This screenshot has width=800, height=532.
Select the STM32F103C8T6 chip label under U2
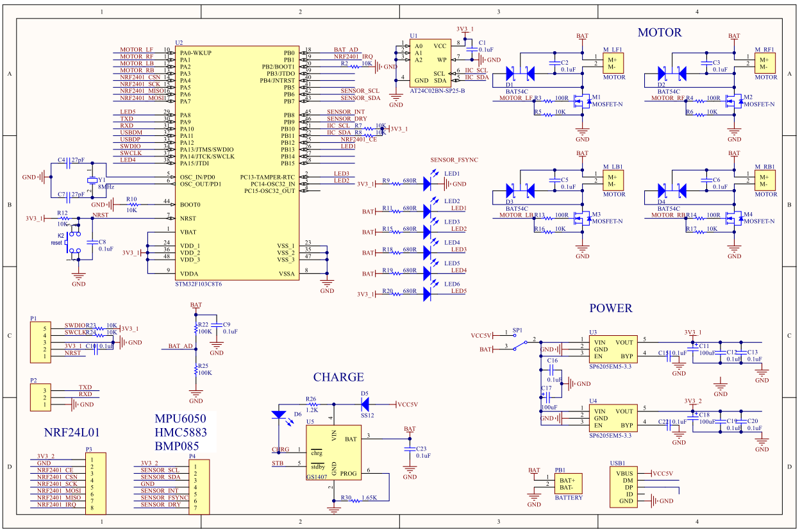coord(199,283)
